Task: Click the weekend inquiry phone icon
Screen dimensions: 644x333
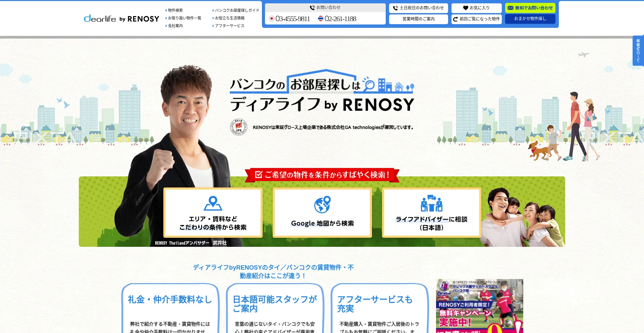Action: [x=395, y=8]
